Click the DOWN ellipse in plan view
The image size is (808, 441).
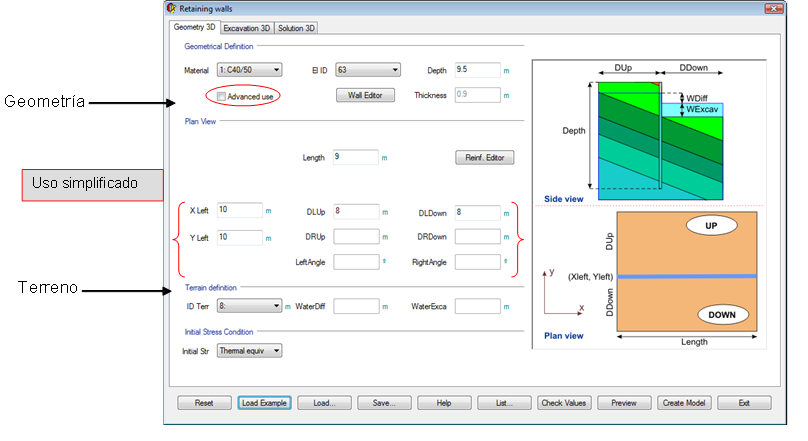click(722, 315)
